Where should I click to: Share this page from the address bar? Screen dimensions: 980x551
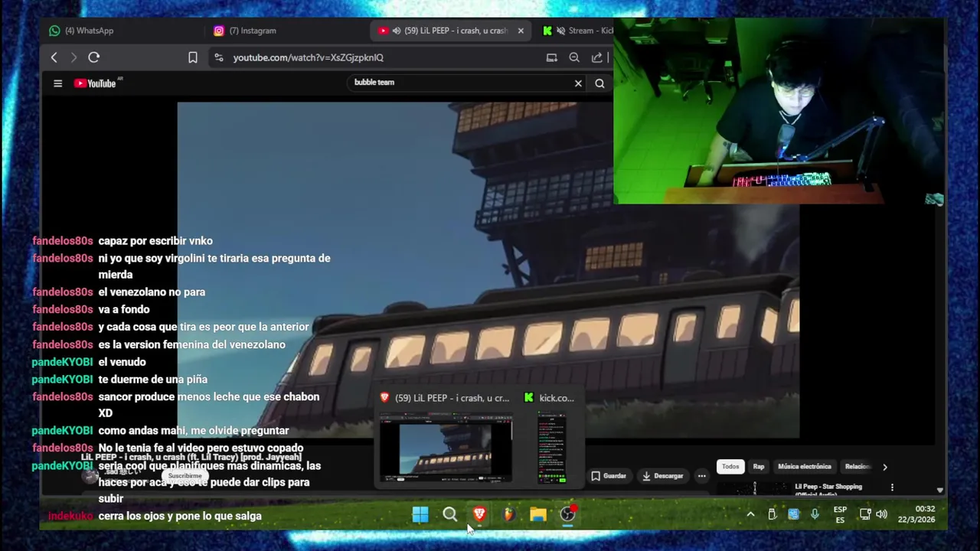click(x=596, y=57)
